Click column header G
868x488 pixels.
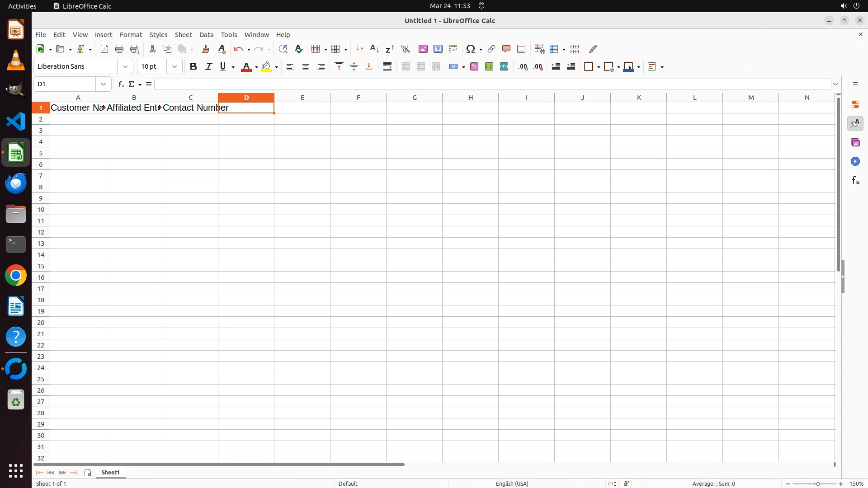pyautogui.click(x=414, y=97)
